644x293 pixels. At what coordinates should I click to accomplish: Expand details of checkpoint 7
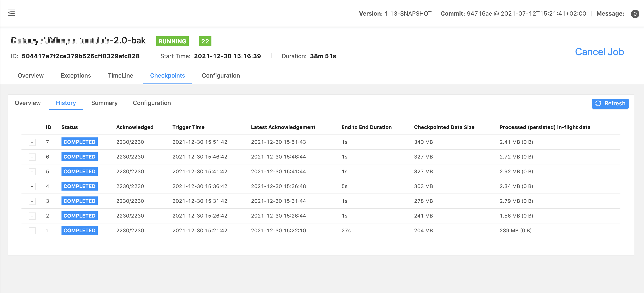tap(32, 142)
